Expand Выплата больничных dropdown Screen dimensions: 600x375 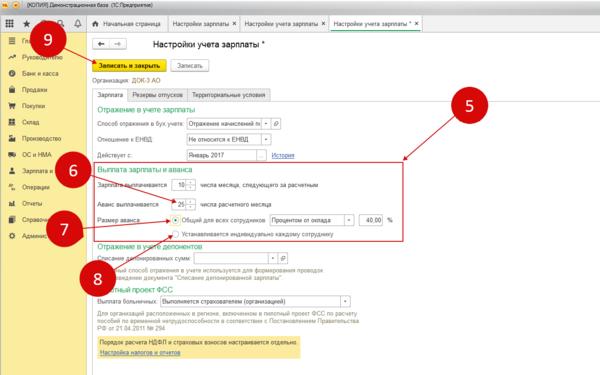click(x=345, y=302)
